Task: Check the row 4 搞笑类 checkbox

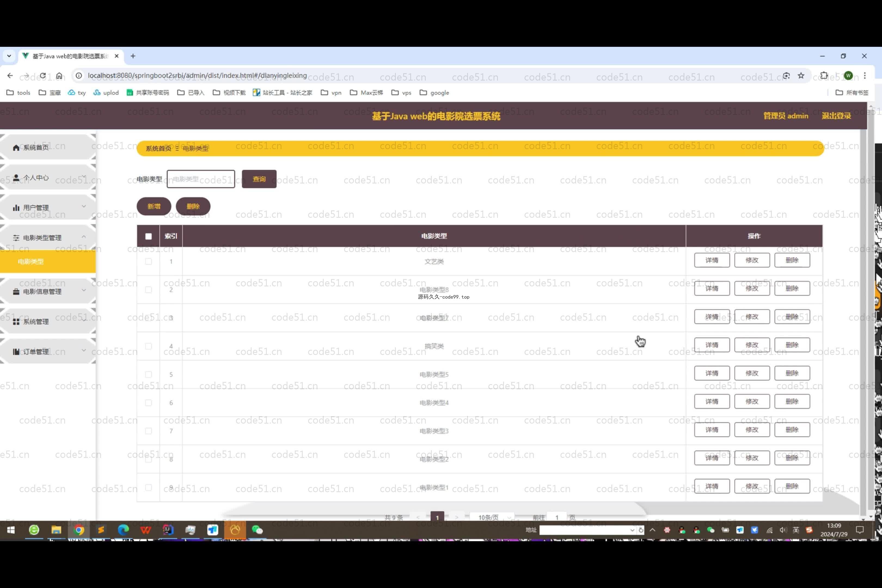Action: tap(149, 346)
